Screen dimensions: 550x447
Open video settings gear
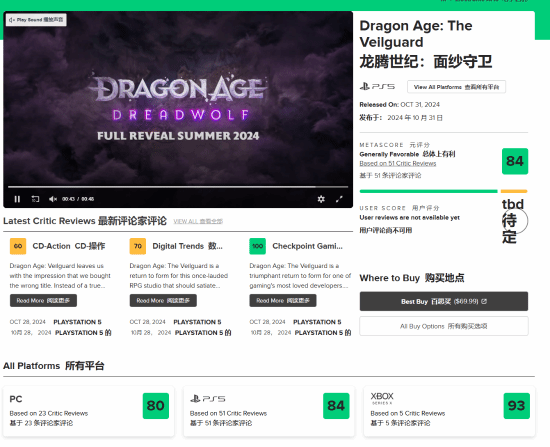tap(321, 199)
